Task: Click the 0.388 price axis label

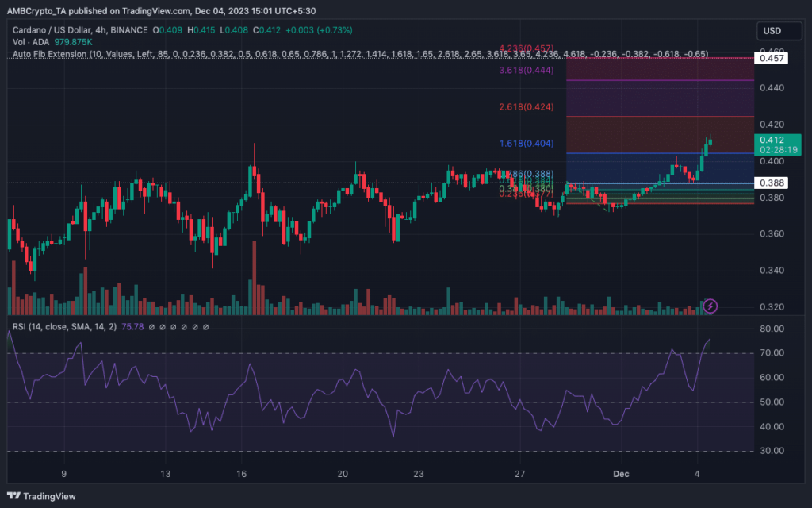Action: (771, 183)
